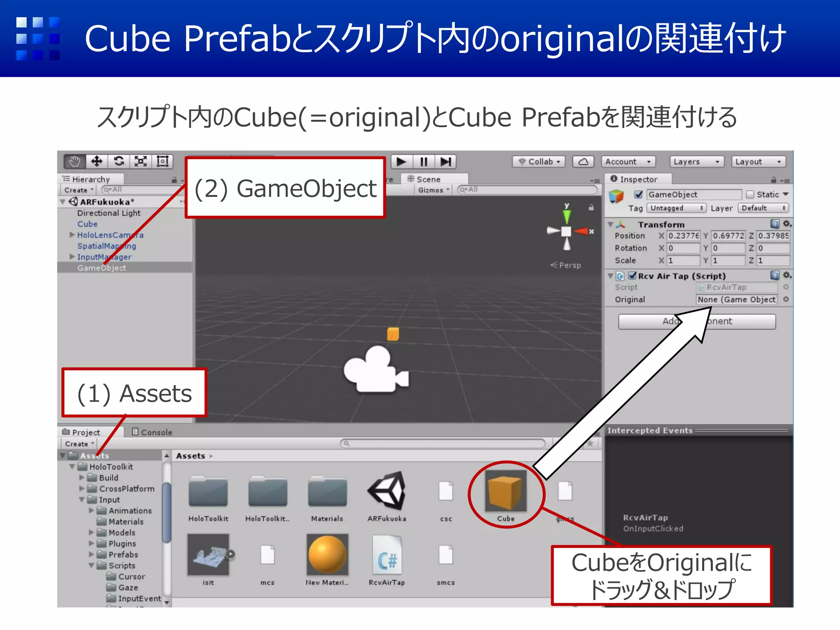The height and width of the screenshot is (630, 840).
Task: Click the Step frame button
Action: (x=446, y=162)
